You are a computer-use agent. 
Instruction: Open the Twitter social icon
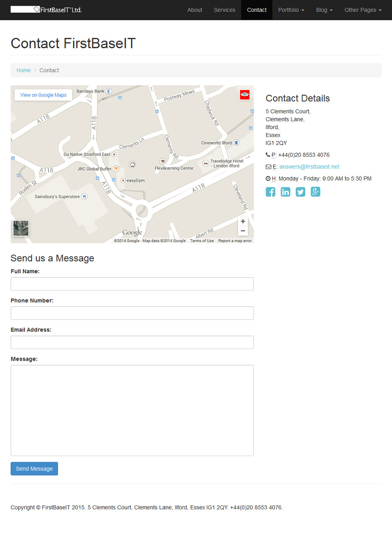(x=301, y=192)
